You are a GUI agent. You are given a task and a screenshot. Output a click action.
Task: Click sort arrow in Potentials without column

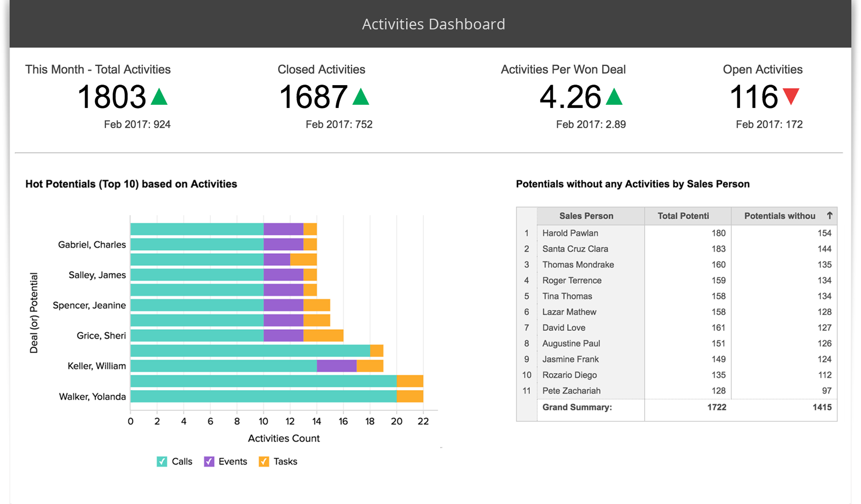click(830, 216)
